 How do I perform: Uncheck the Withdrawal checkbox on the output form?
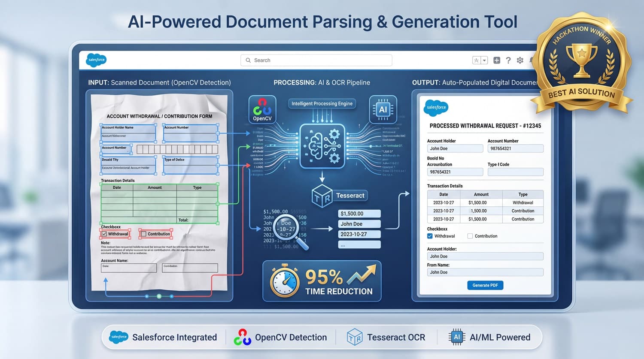(x=430, y=236)
